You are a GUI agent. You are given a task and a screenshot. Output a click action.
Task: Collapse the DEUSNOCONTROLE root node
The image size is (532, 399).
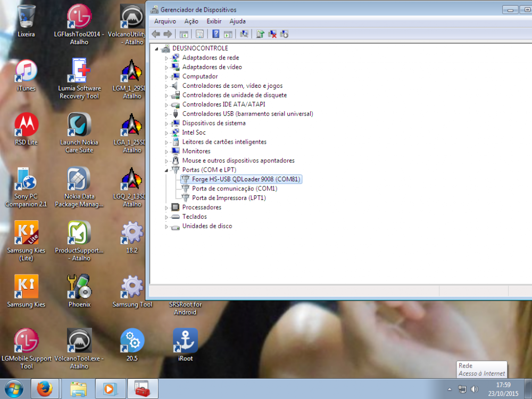tap(156, 49)
